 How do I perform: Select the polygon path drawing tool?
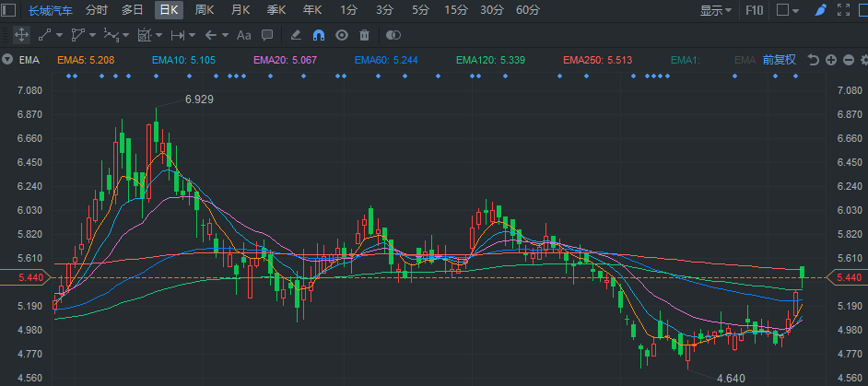[77, 35]
